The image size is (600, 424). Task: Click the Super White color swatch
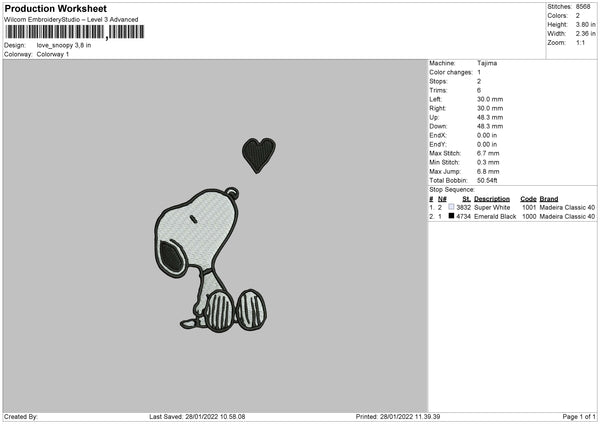coord(451,207)
